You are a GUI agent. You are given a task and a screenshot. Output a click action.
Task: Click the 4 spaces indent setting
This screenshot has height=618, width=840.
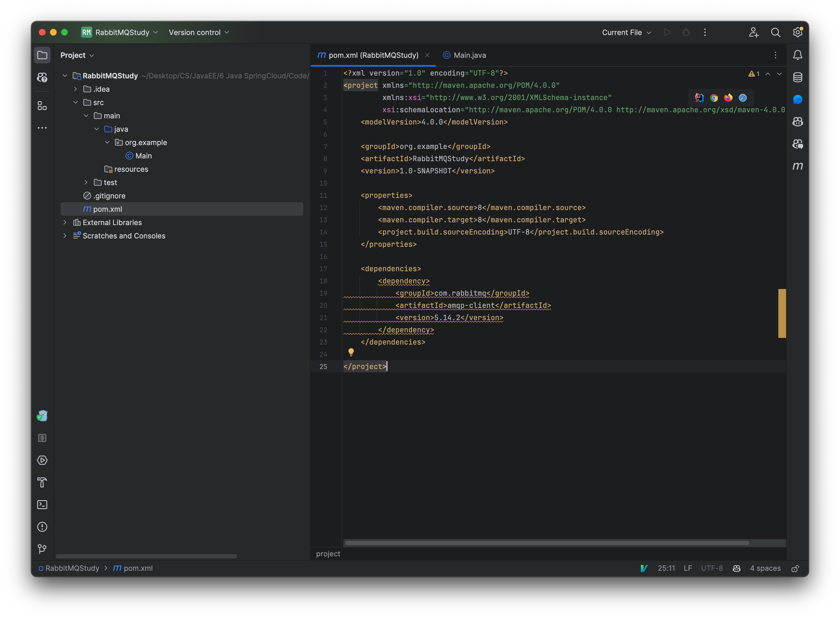click(x=765, y=568)
